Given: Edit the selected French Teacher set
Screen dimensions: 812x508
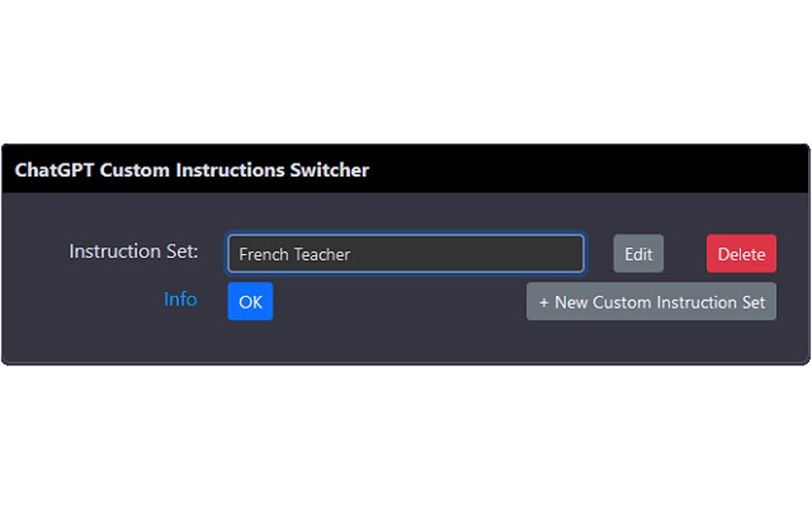Looking at the screenshot, I should 638,254.
